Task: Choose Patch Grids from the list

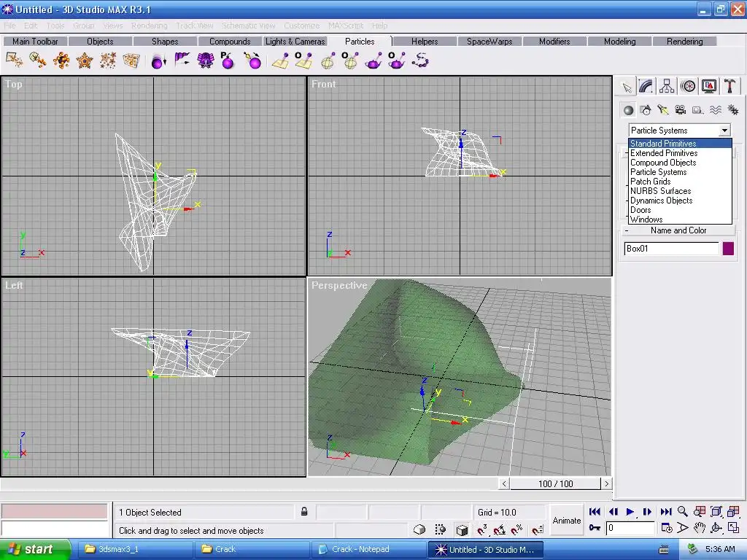Action: click(680, 182)
